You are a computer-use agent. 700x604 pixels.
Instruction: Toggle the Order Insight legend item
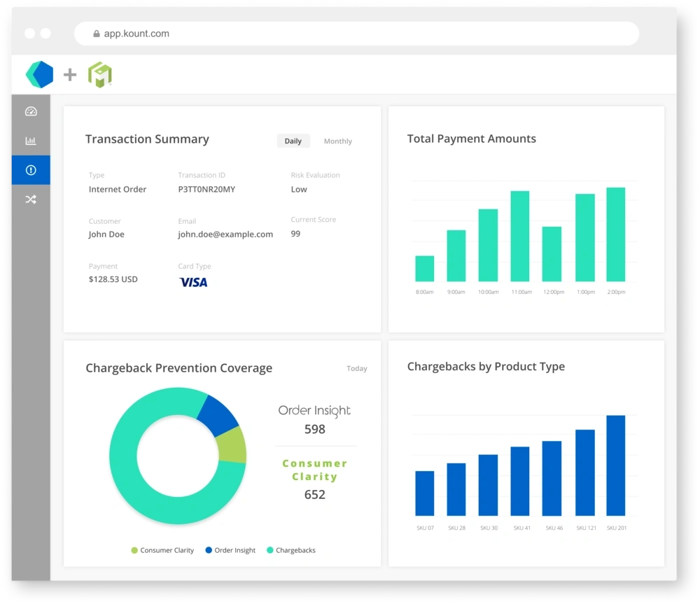tap(230, 550)
